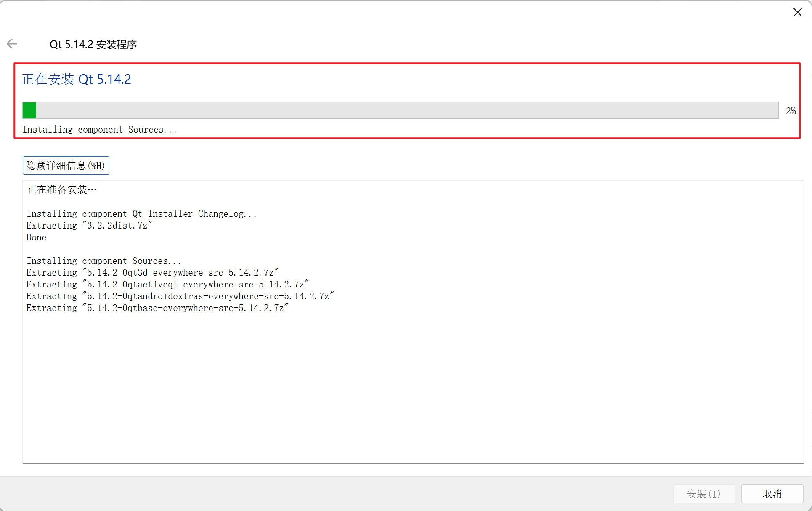The width and height of the screenshot is (812, 511).
Task: Click status text below the progress bar
Action: [x=100, y=130]
